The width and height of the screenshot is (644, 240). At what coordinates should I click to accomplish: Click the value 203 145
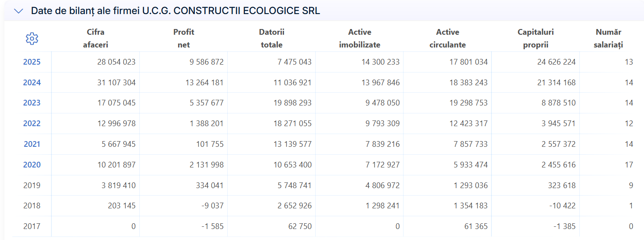tap(123, 206)
